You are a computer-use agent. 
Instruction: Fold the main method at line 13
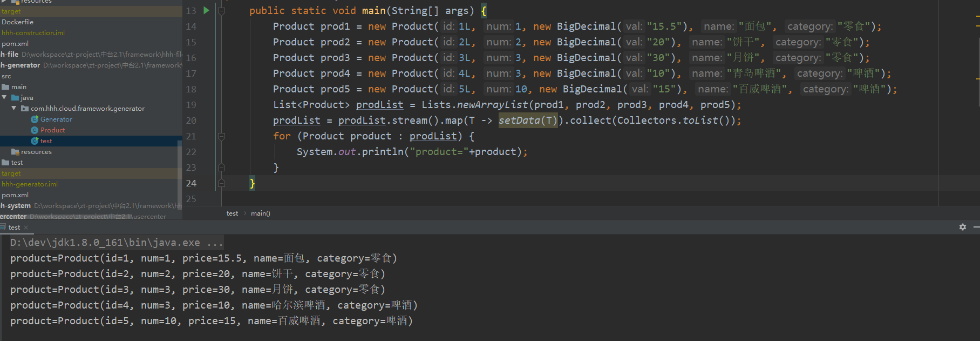(x=221, y=10)
